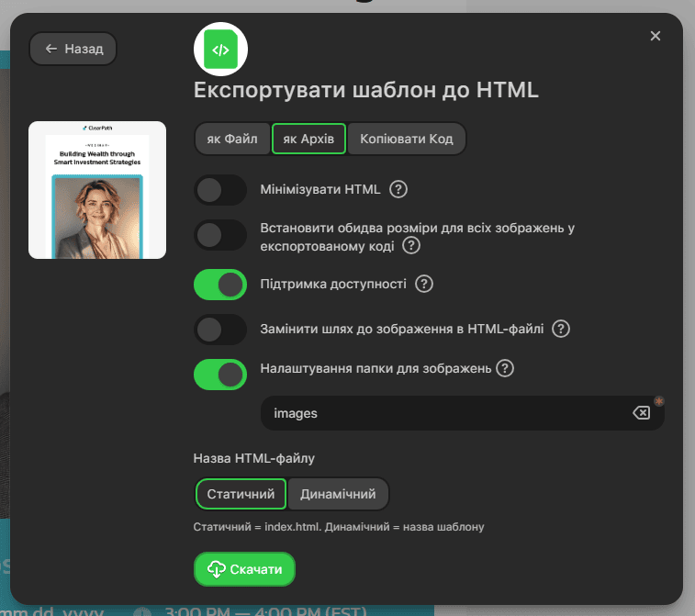The width and height of the screenshot is (695, 616).
Task: Go back with the Назад button
Action: pyautogui.click(x=73, y=49)
